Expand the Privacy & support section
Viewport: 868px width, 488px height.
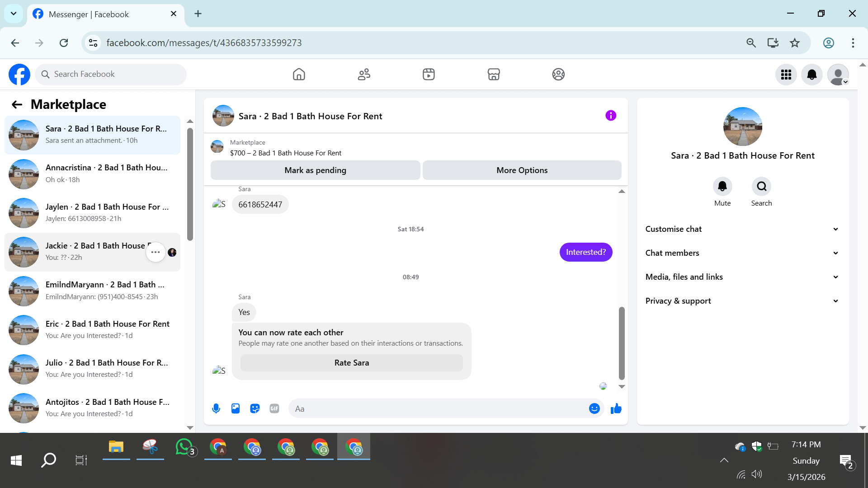pos(742,301)
